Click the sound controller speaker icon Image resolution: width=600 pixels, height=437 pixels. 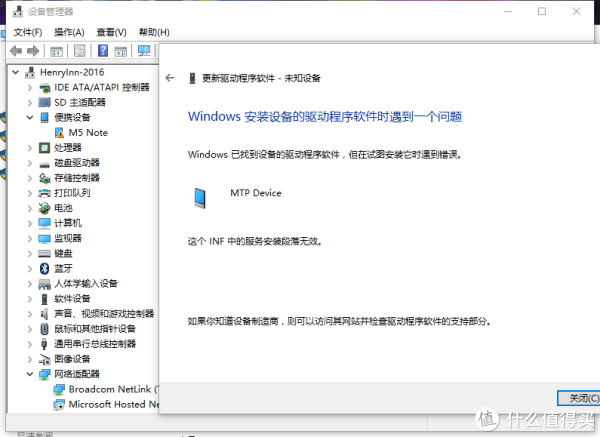click(44, 314)
